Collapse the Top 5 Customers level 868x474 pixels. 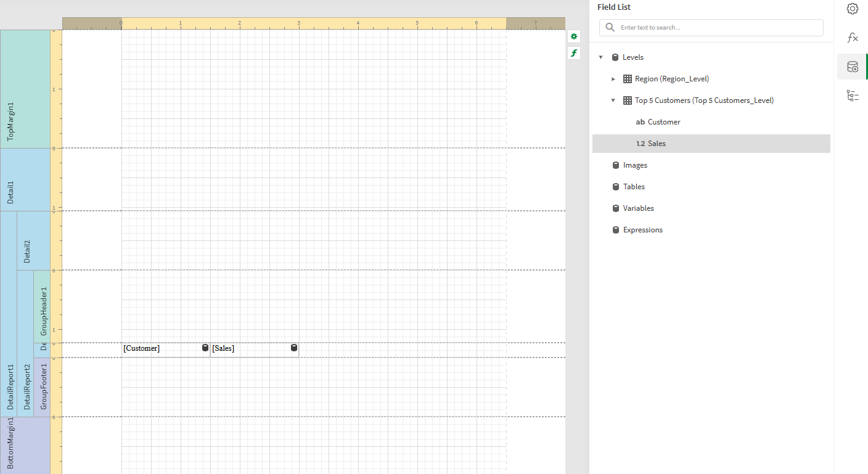(613, 100)
